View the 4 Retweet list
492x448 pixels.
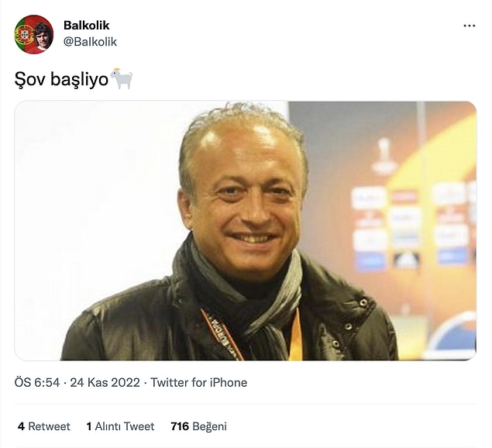(x=44, y=426)
